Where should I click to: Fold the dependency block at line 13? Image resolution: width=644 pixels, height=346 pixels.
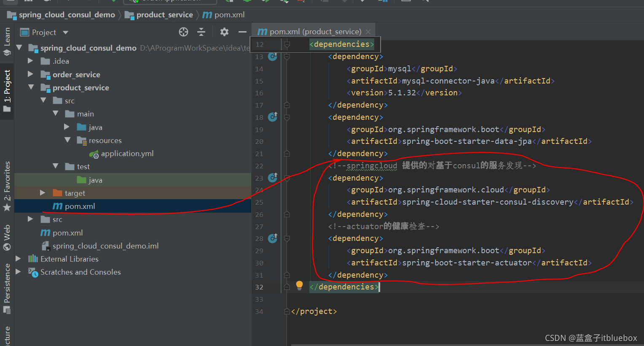(x=287, y=56)
